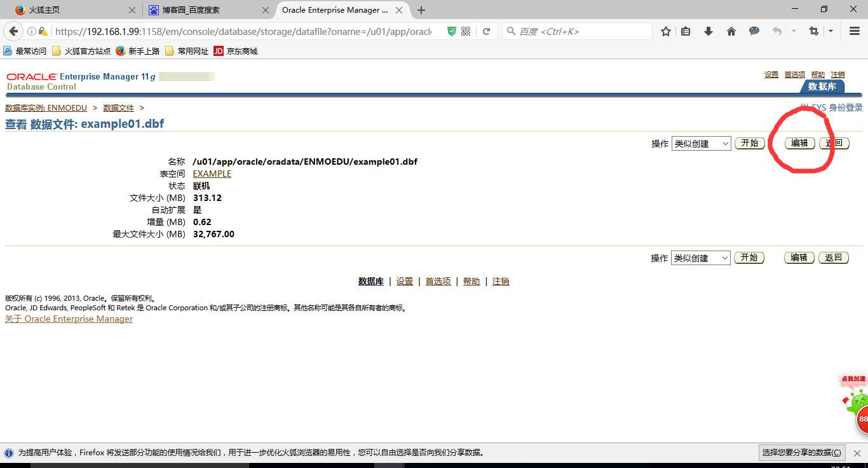Open the downloads arrow icon

pos(709,31)
